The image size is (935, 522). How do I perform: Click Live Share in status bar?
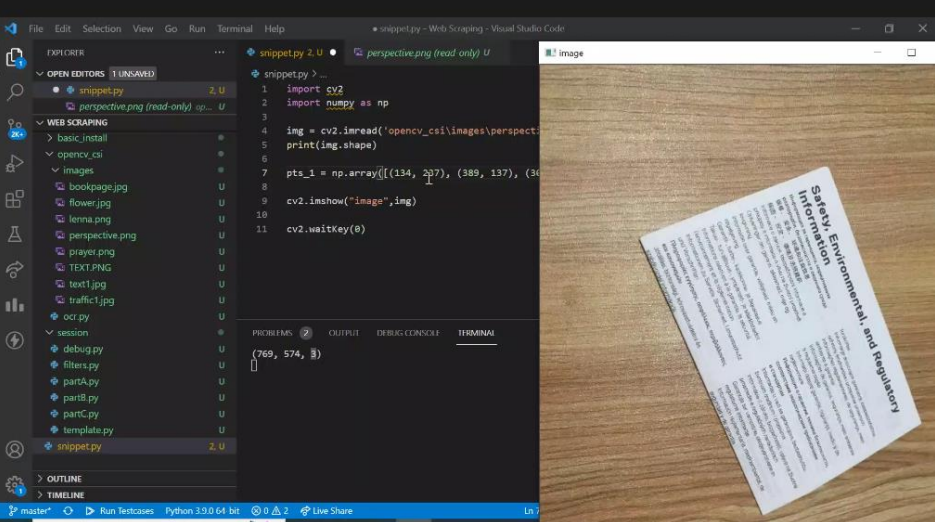pos(326,511)
